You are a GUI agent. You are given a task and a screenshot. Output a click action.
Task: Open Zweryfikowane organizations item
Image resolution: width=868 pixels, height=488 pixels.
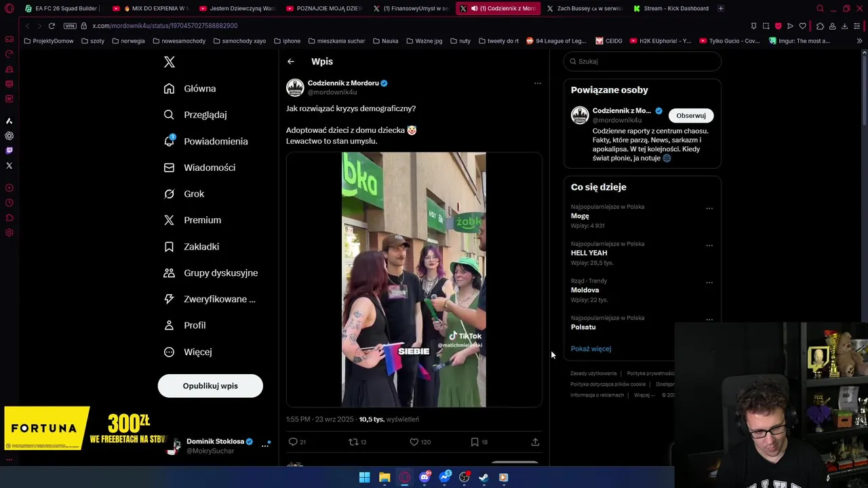tap(210, 299)
